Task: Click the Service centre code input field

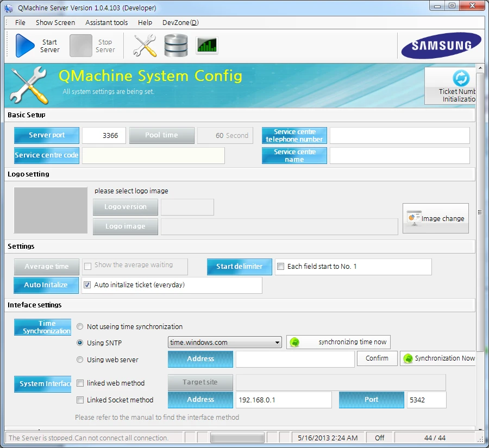Action: 153,155
